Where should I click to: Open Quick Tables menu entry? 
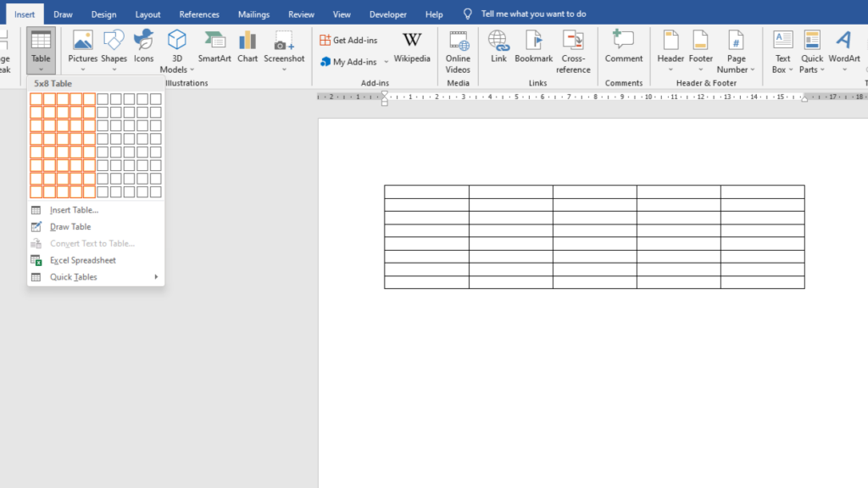tap(97, 277)
